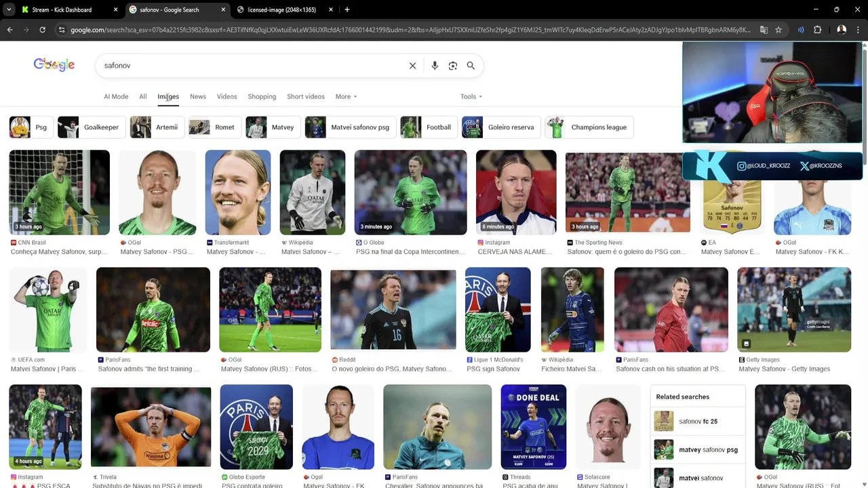Viewport: 868px width, 488px height.
Task: Click related search matvey safonov psg
Action: coord(698,450)
